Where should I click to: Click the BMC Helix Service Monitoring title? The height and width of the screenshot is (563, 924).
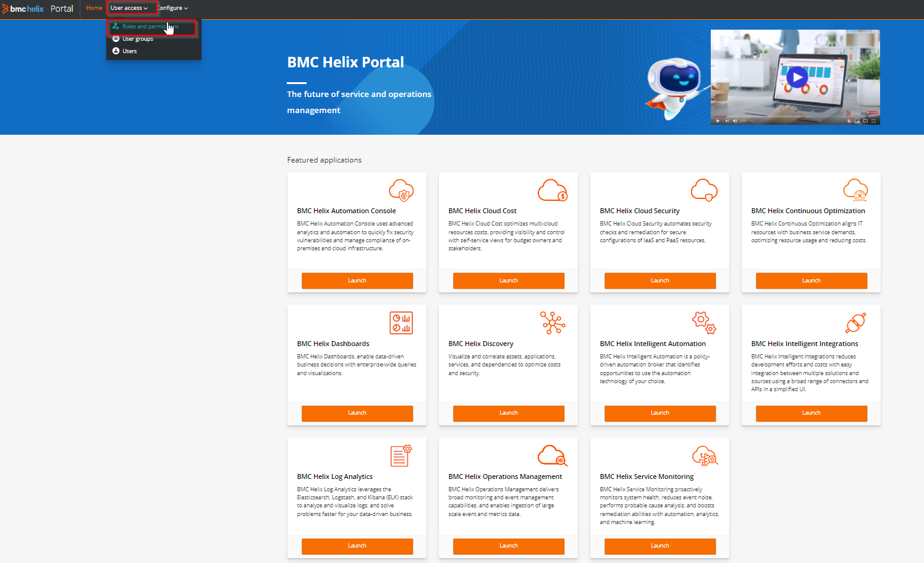point(646,476)
